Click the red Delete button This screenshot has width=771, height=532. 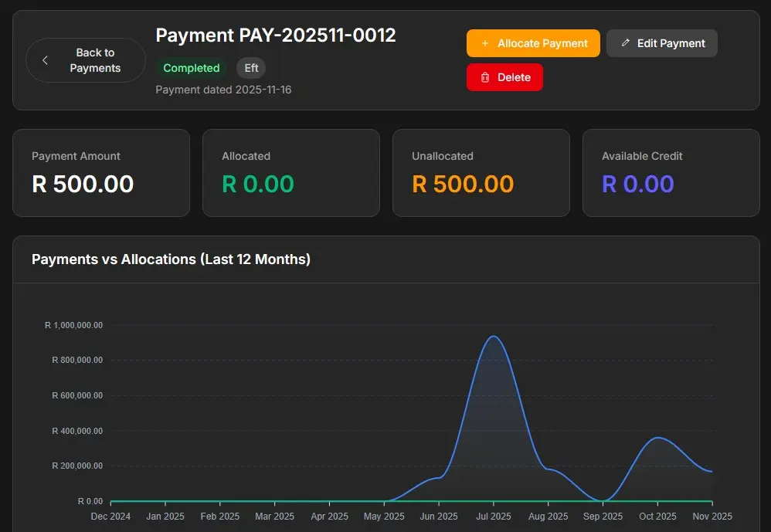point(504,77)
